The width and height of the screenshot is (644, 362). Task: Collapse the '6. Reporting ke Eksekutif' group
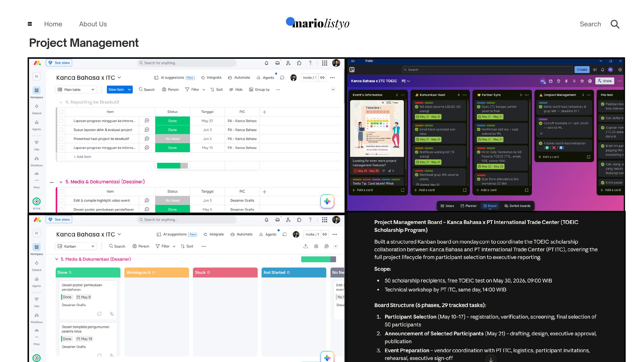point(61,102)
